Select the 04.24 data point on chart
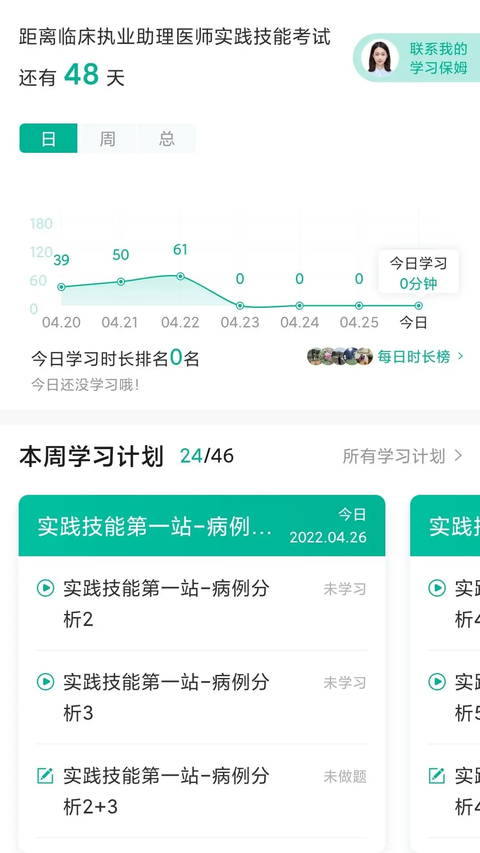 point(299,306)
